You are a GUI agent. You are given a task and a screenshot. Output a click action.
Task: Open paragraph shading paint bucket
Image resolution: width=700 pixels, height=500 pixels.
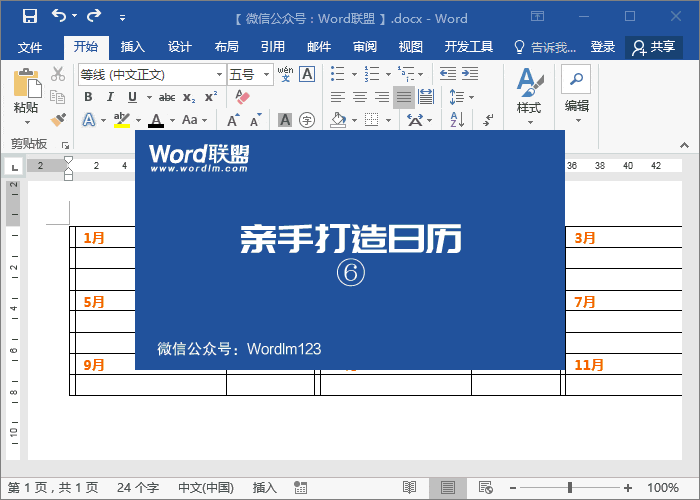(x=338, y=120)
